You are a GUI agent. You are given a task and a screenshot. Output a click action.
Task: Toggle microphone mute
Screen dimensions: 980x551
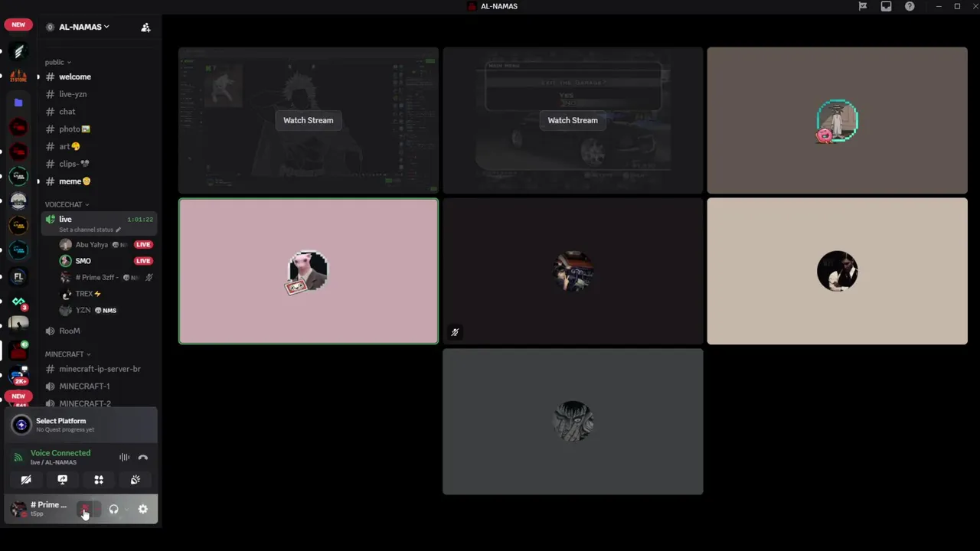pyautogui.click(x=85, y=510)
